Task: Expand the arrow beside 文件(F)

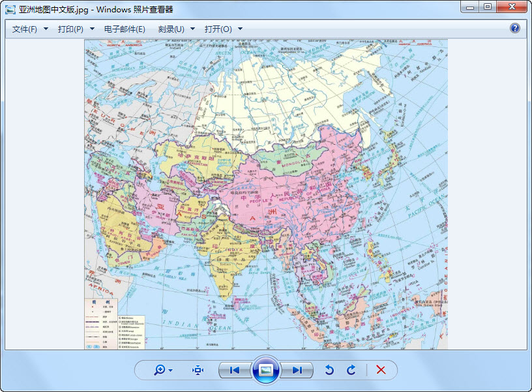Action: [x=46, y=29]
